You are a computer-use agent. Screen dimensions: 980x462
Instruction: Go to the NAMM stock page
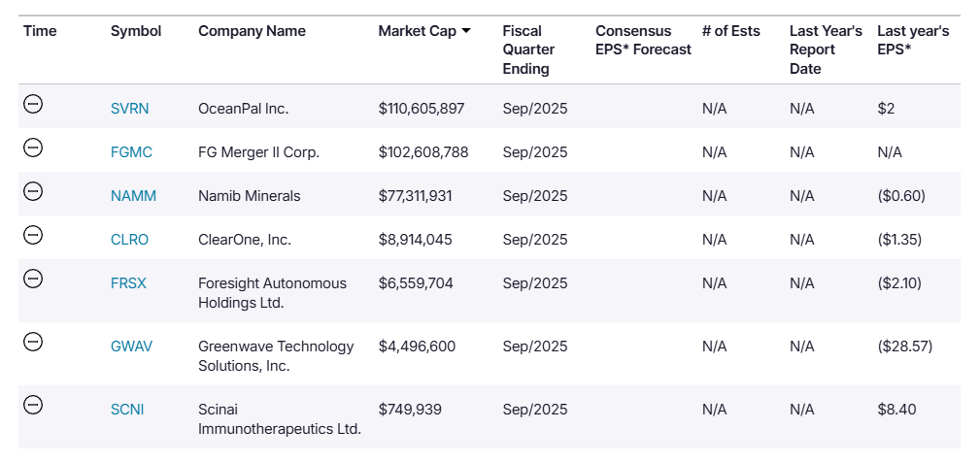[x=133, y=196]
